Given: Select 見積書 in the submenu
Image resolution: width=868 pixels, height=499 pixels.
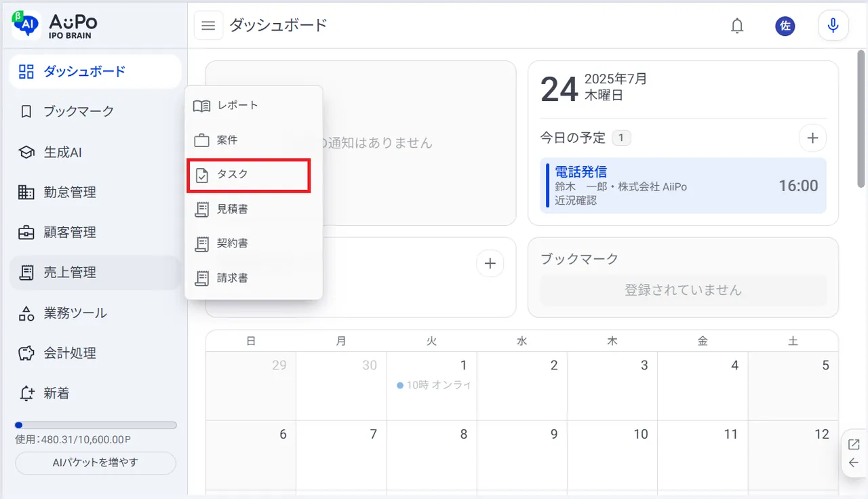Looking at the screenshot, I should tap(254, 209).
